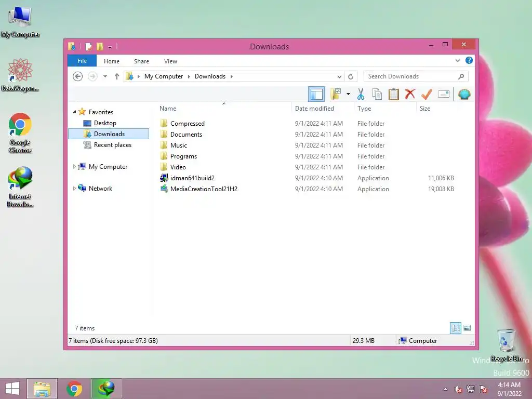
Task: Click File Explorer taskbar icon
Action: coord(42,389)
